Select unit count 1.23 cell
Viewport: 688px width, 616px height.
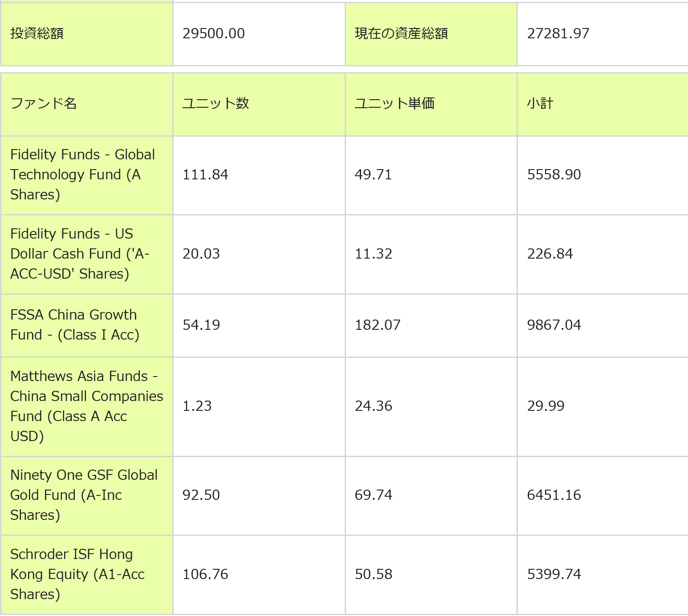click(x=197, y=406)
